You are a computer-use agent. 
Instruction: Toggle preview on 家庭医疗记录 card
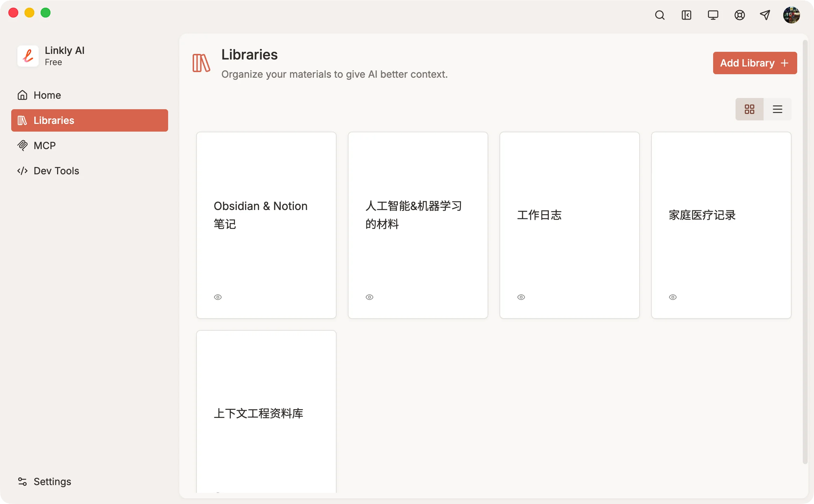(672, 297)
